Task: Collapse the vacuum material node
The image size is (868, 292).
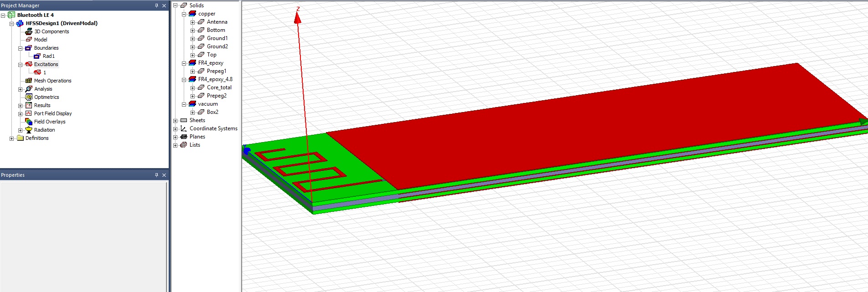Action: click(x=184, y=104)
